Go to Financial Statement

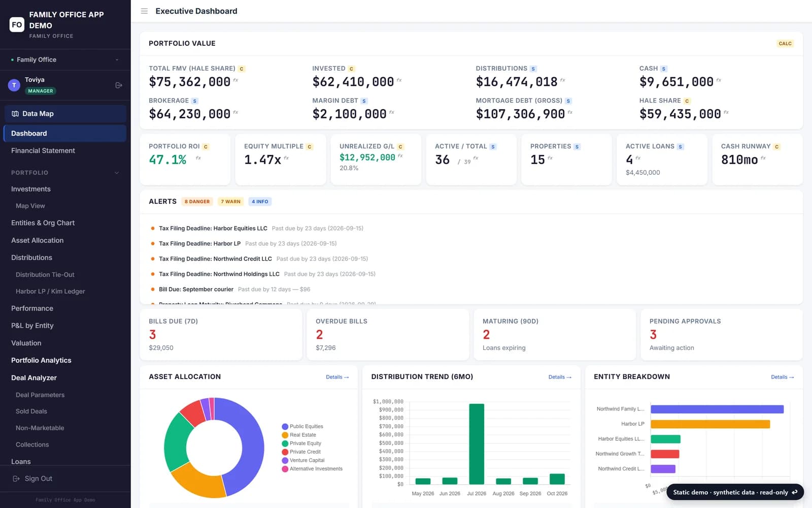point(43,150)
